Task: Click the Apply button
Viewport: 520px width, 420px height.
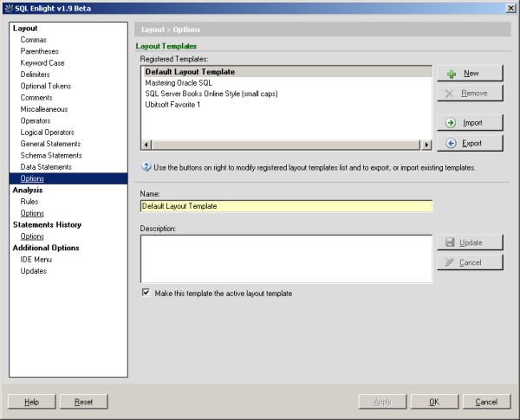Action: pos(383,402)
